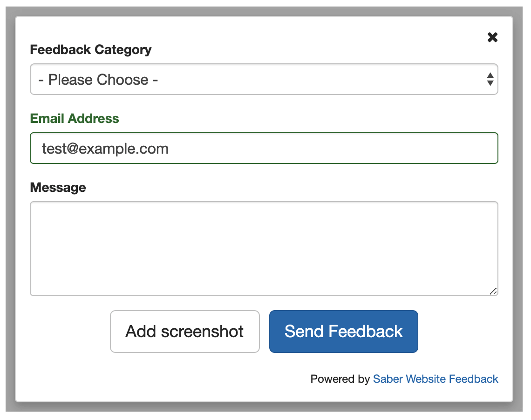Click the dropdown arrows on the category selector
The image size is (531, 420).
[490, 79]
